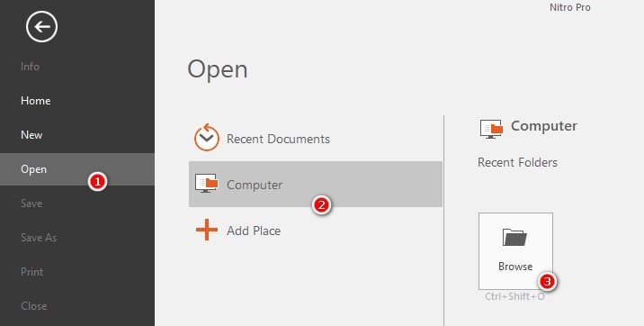Image resolution: width=644 pixels, height=326 pixels.
Task: Click the orange plus Add Place icon
Action: click(207, 230)
